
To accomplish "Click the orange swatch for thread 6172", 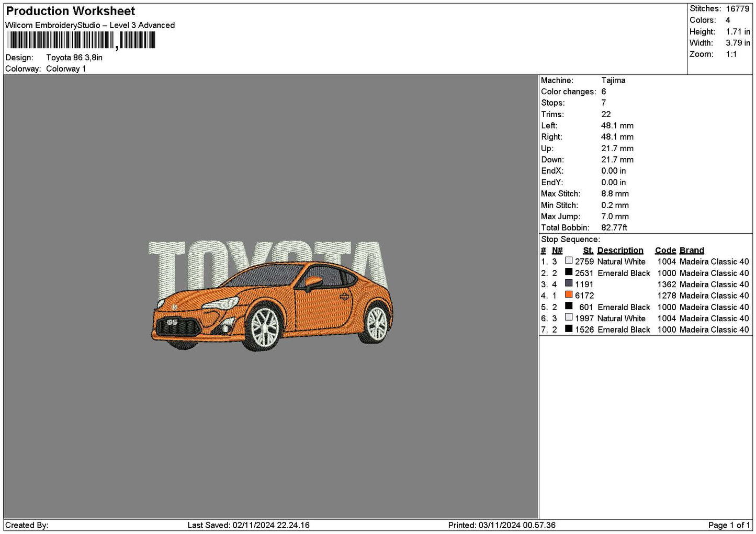I will pyautogui.click(x=569, y=294).
